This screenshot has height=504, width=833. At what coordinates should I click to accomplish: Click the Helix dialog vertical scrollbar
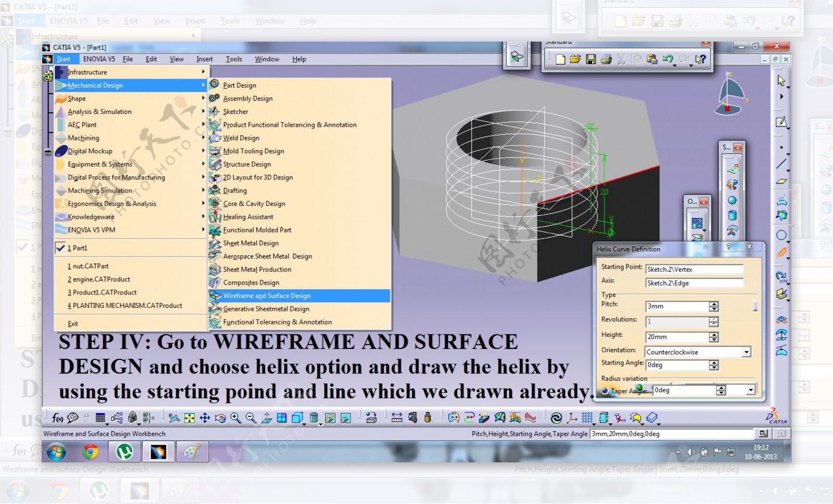coord(755,305)
